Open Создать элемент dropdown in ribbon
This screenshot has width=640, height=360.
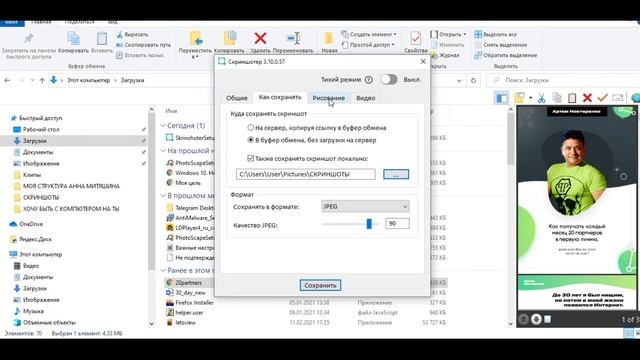pos(369,34)
